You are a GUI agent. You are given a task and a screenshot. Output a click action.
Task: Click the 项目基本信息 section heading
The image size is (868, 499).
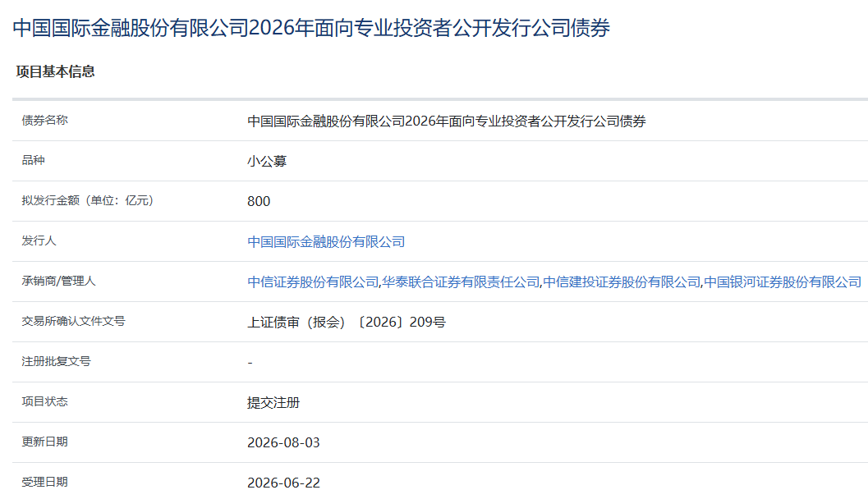tap(55, 71)
